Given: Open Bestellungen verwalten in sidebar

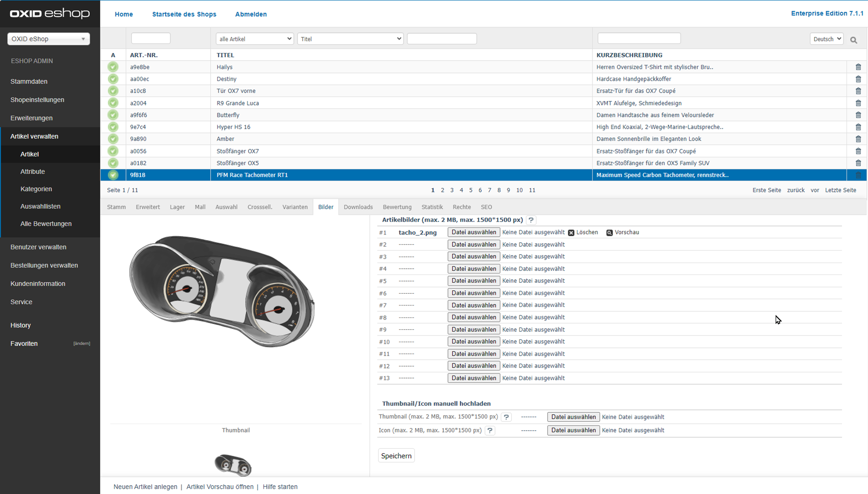Looking at the screenshot, I should click(44, 265).
